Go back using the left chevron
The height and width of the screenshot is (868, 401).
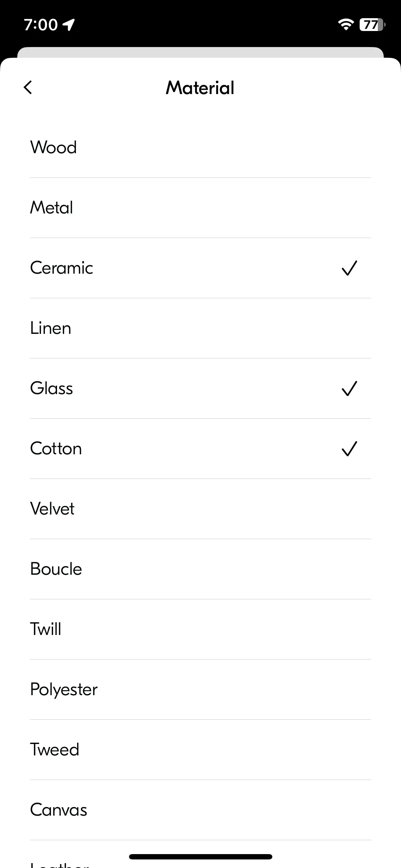28,87
